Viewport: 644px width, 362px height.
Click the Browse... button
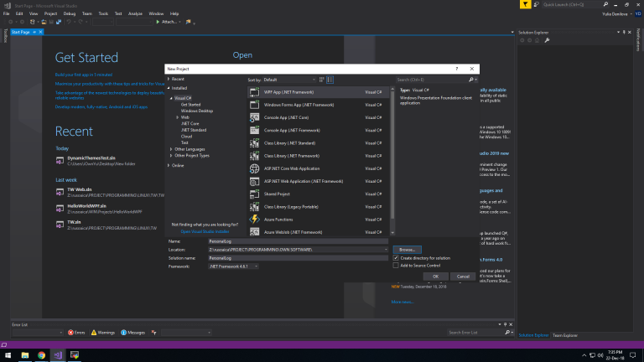coord(408,250)
